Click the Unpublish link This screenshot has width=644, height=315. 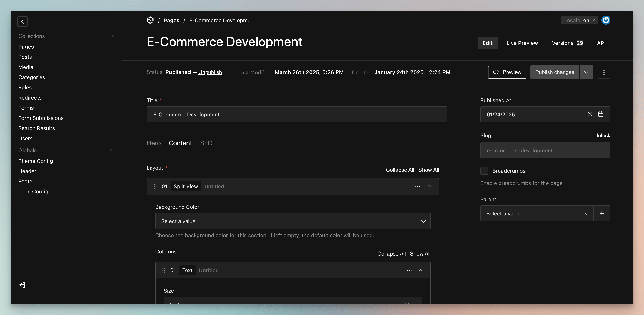210,72
